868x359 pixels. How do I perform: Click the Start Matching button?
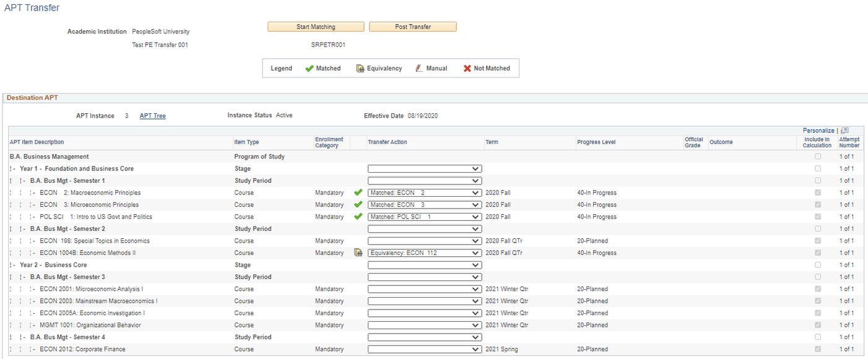click(x=315, y=26)
